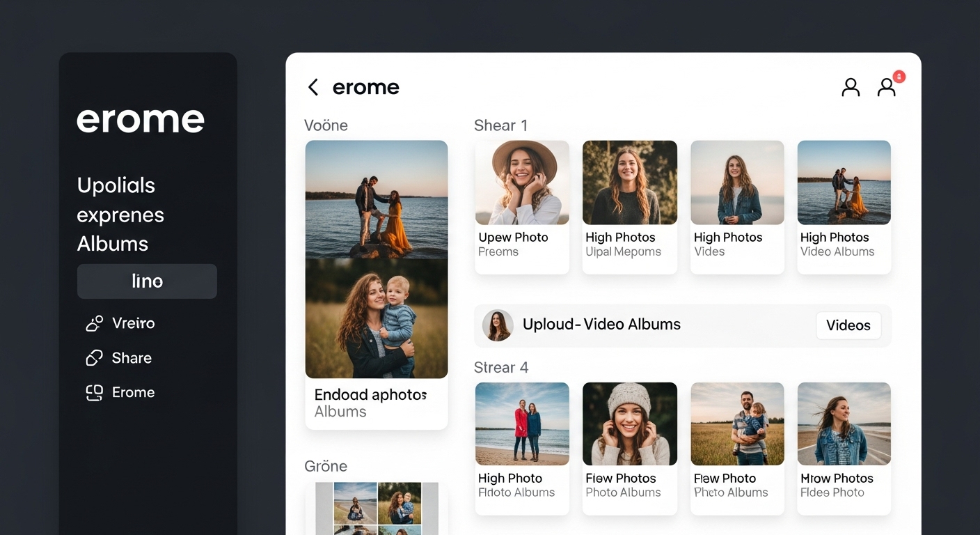Click Albums under Endoad aphotos
This screenshot has width=980, height=535.
pos(340,412)
